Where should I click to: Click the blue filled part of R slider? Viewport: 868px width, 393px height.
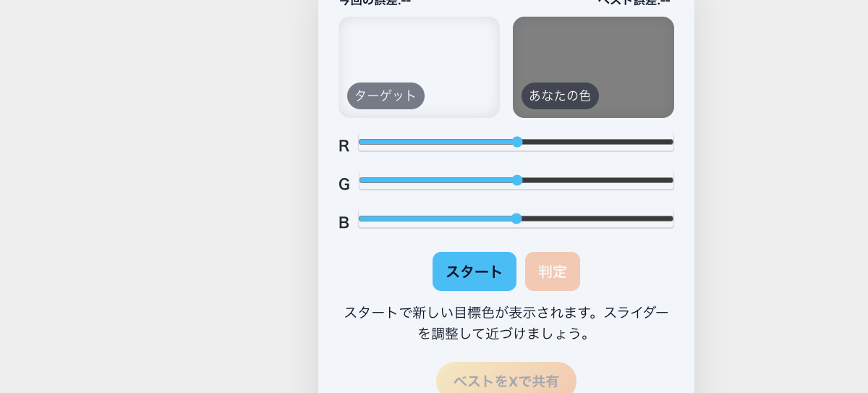click(x=435, y=142)
